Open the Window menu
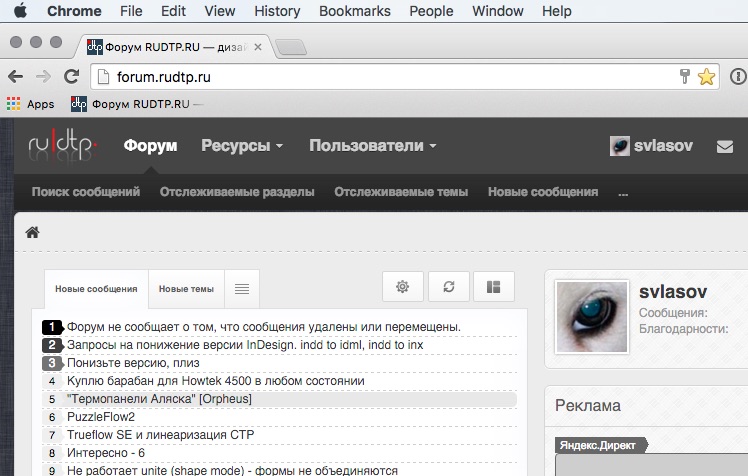Viewport: 748px width, 476px height. point(498,11)
